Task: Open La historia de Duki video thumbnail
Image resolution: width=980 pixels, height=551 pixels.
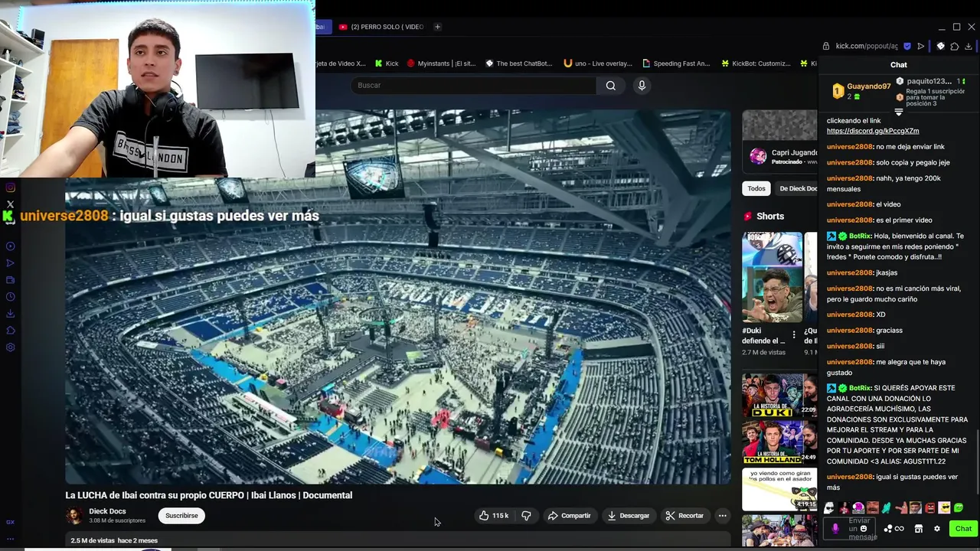Action: click(x=779, y=395)
